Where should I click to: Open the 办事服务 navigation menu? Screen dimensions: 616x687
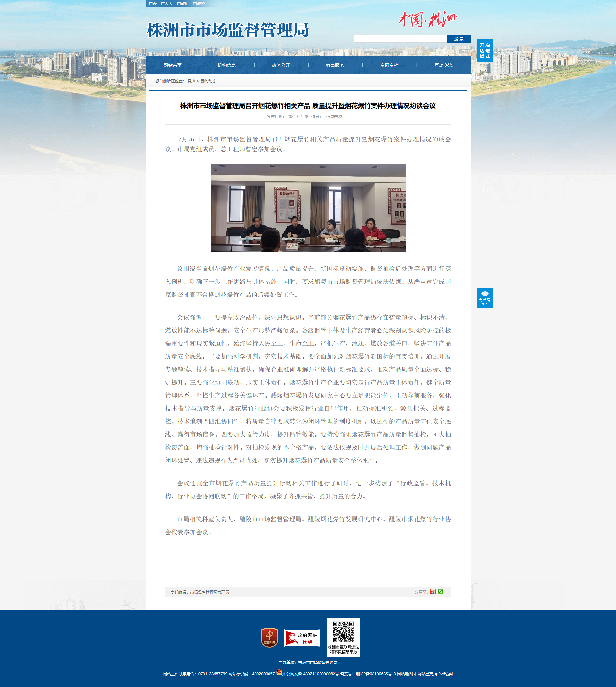tap(335, 65)
